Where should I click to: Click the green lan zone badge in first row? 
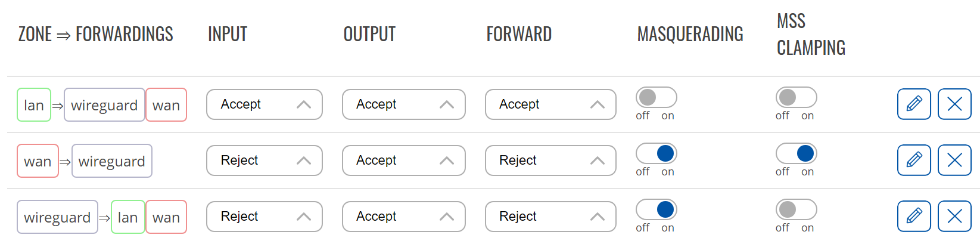coord(34,105)
